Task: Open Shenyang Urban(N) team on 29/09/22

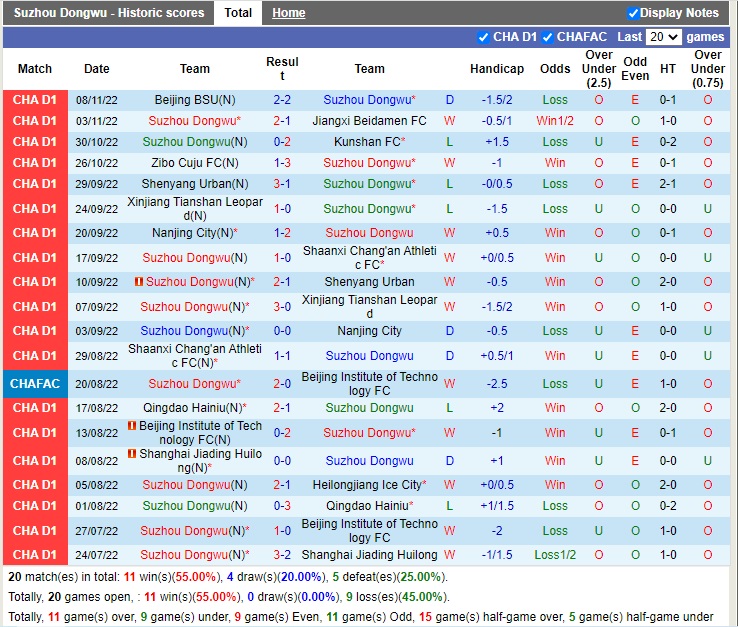Action: 195,184
